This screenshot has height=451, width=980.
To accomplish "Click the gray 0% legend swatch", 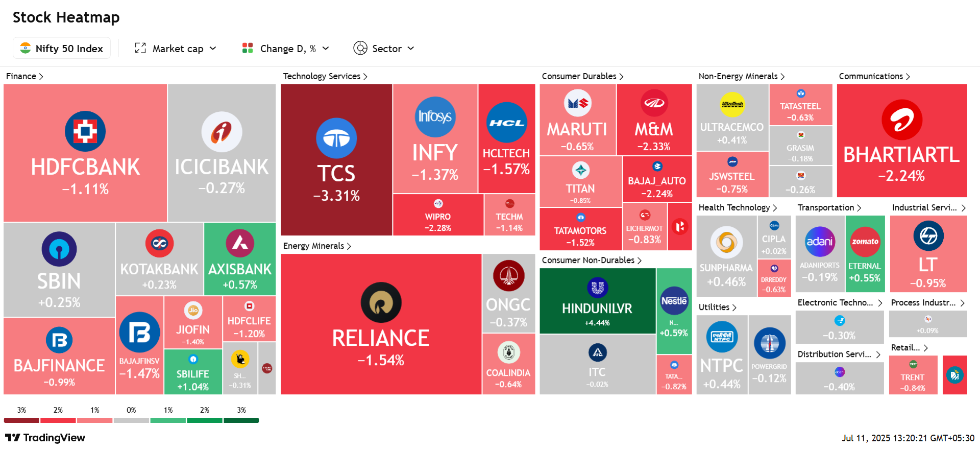I will (x=131, y=420).
